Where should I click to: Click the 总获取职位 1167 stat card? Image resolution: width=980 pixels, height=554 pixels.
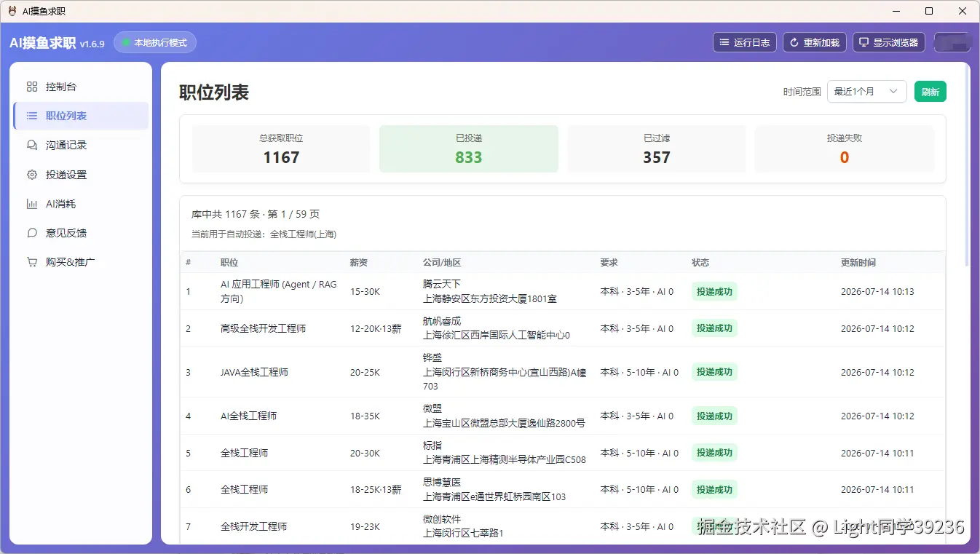click(x=281, y=149)
